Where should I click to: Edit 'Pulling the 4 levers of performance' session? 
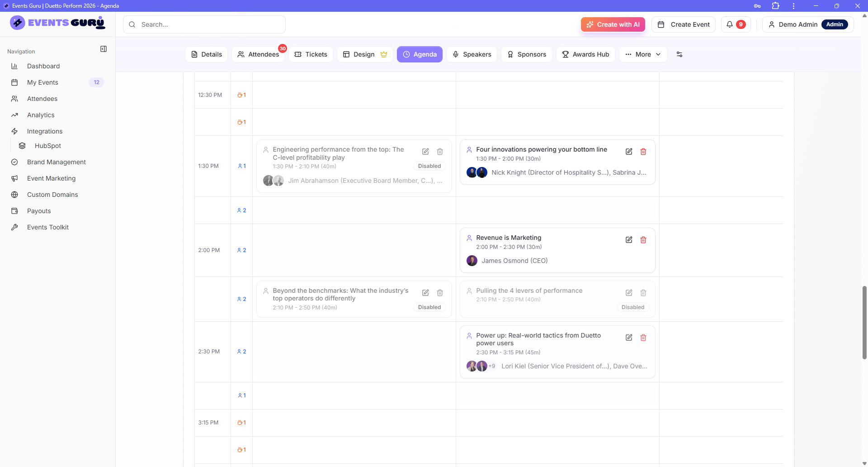tap(629, 293)
